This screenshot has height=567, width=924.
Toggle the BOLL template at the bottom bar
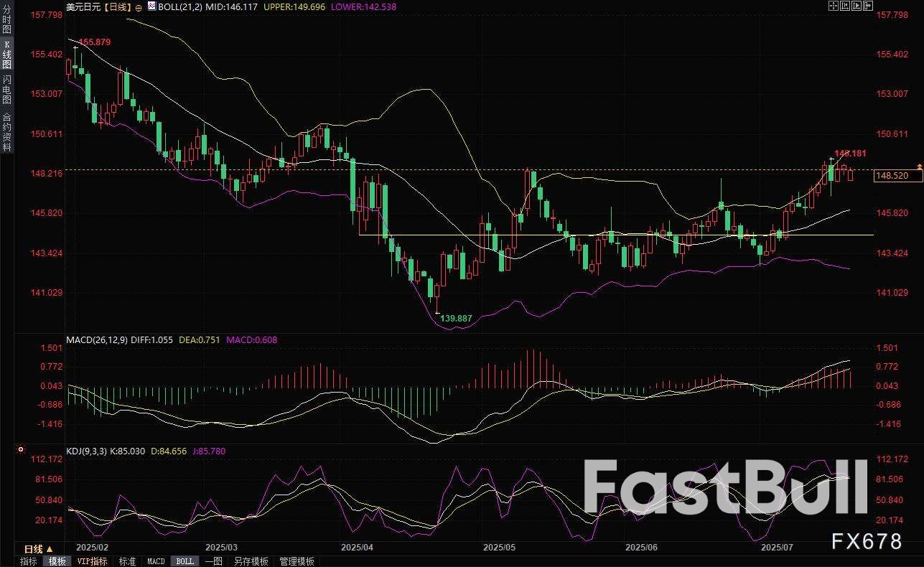(185, 561)
